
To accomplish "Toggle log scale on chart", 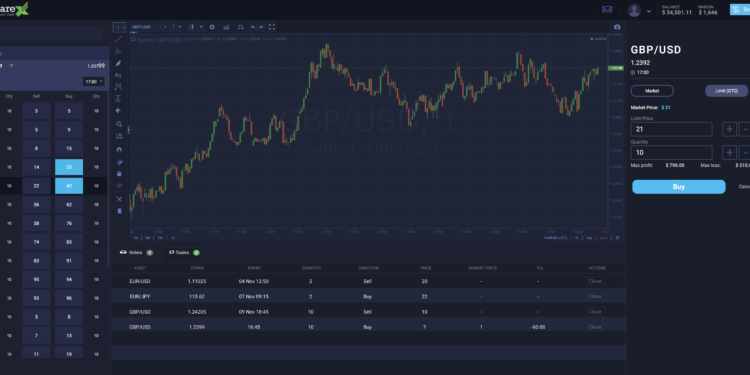I will point(589,238).
